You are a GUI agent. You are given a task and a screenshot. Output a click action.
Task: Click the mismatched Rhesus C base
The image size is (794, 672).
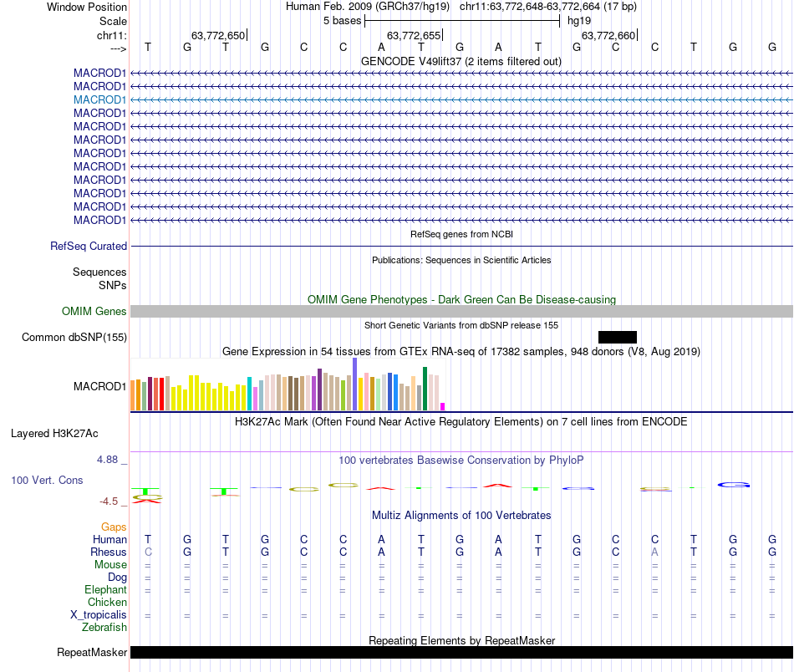(149, 552)
